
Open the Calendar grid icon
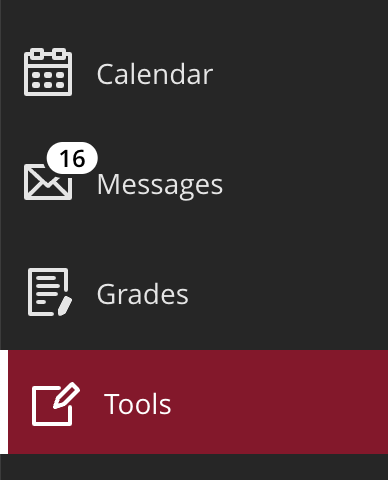[x=48, y=72]
